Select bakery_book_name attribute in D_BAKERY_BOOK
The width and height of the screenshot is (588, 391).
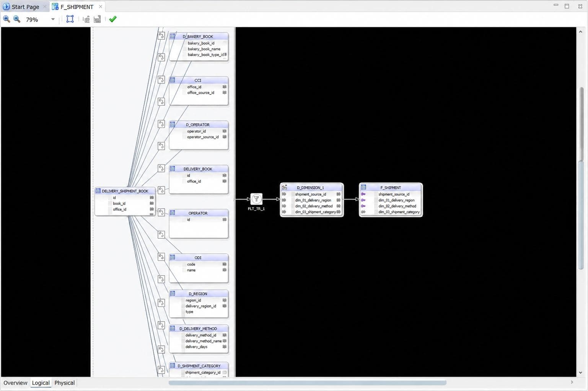[204, 49]
